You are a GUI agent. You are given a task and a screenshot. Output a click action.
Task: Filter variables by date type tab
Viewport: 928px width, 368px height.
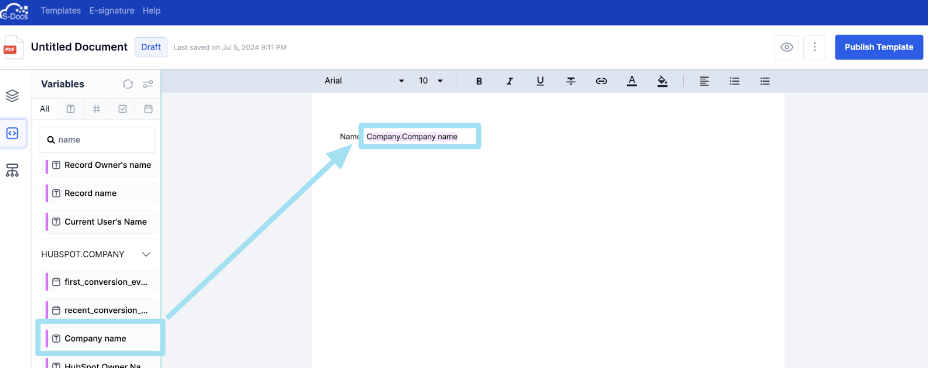[149, 109]
